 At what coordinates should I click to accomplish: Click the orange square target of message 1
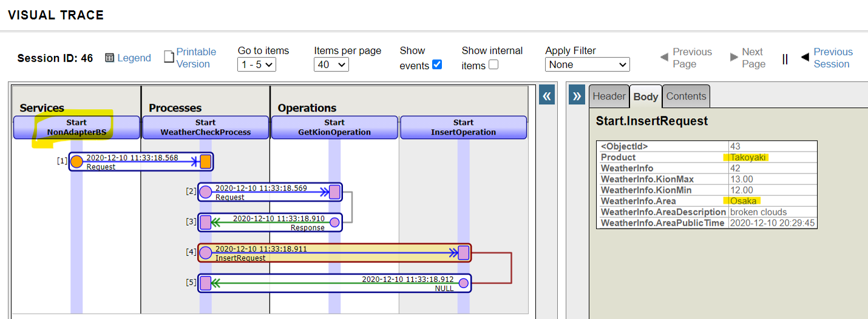click(x=206, y=161)
